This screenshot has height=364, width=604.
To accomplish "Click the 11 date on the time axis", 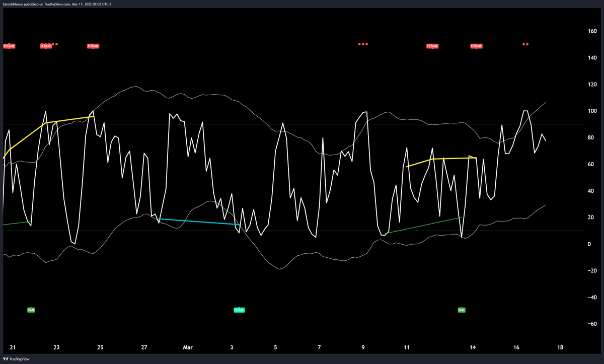I will 407,347.
